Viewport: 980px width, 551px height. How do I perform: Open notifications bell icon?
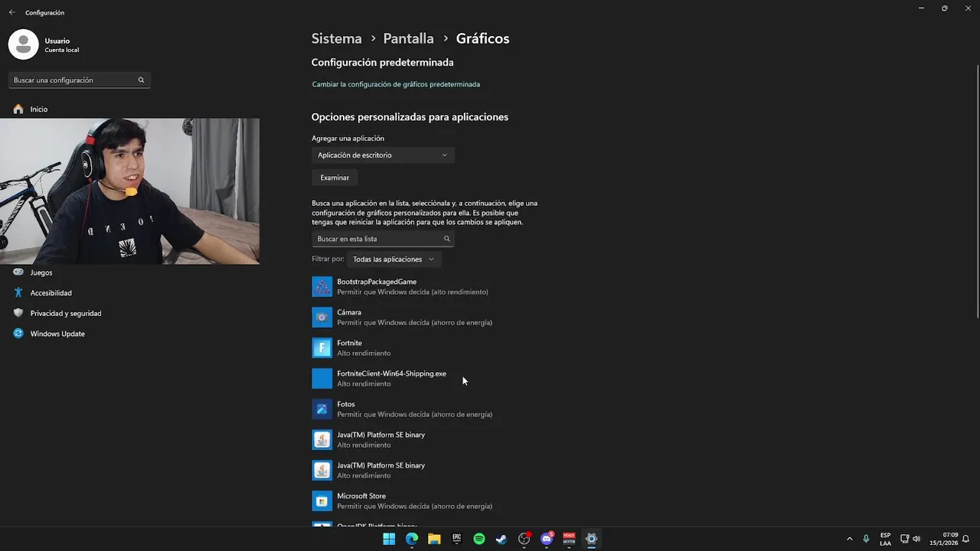pyautogui.click(x=966, y=539)
